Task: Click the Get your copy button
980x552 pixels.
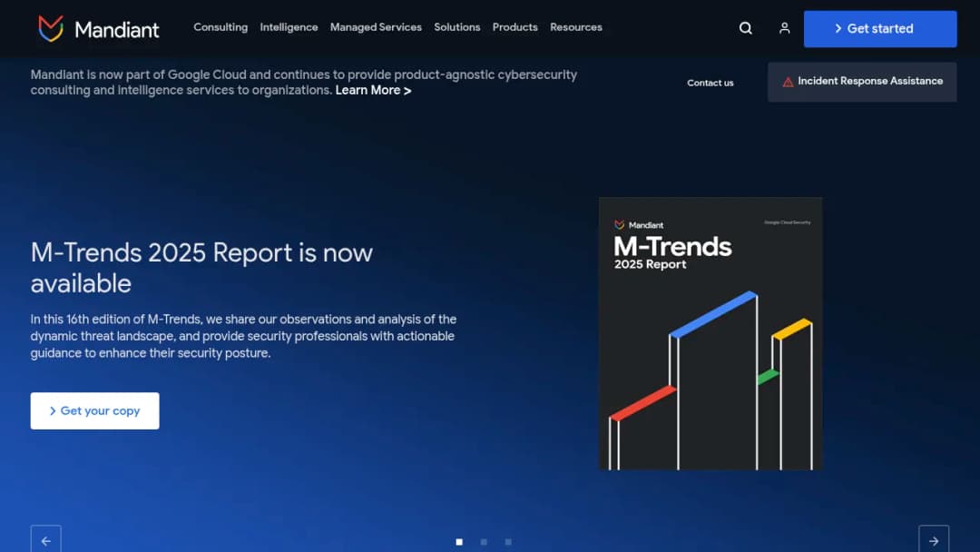Action: [95, 410]
